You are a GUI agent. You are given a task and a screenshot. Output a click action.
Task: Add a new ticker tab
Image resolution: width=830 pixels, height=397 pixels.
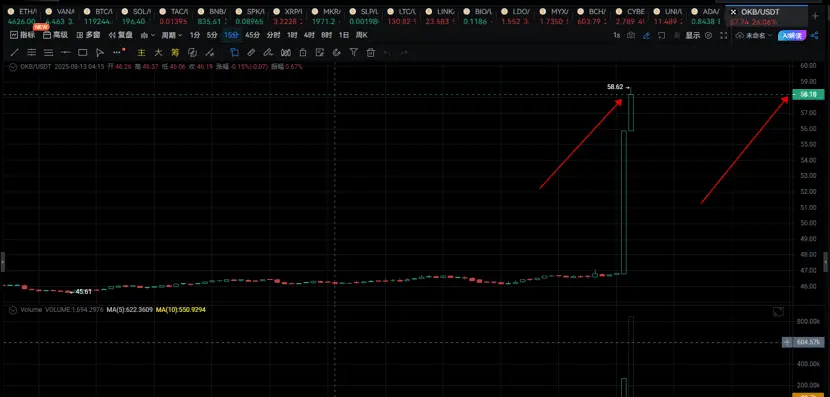point(815,16)
